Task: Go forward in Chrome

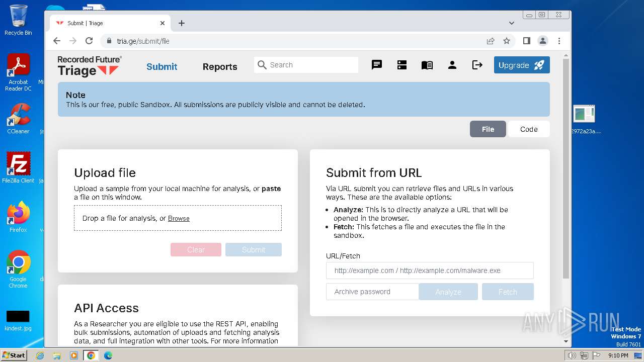Action: [x=73, y=41]
